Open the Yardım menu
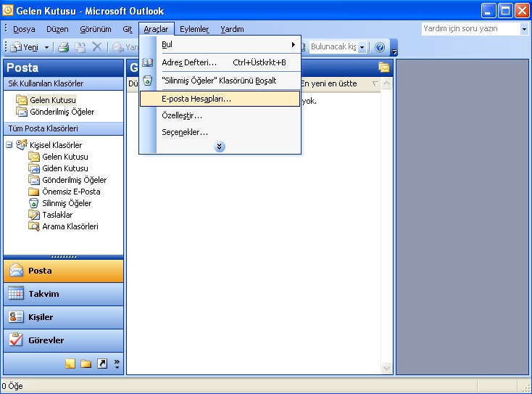The height and width of the screenshot is (394, 532). (x=232, y=29)
